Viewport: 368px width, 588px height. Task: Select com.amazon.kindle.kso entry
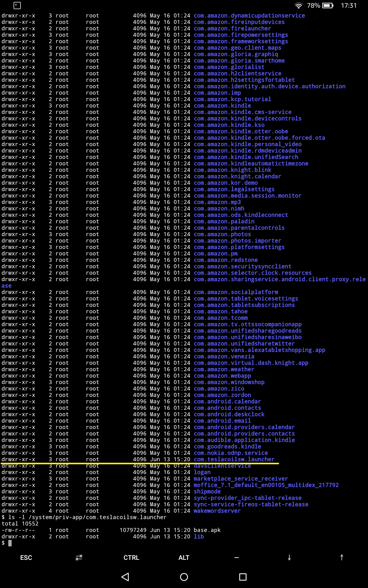[x=229, y=125]
